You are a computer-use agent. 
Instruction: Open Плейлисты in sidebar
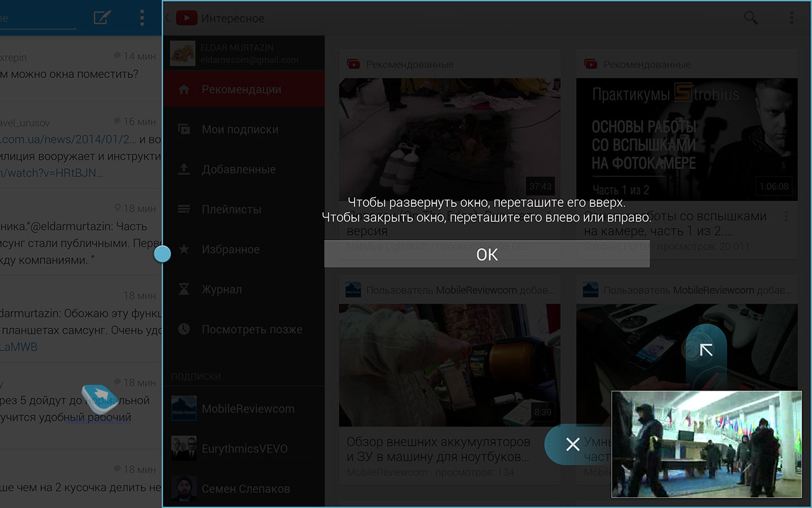[244, 210]
